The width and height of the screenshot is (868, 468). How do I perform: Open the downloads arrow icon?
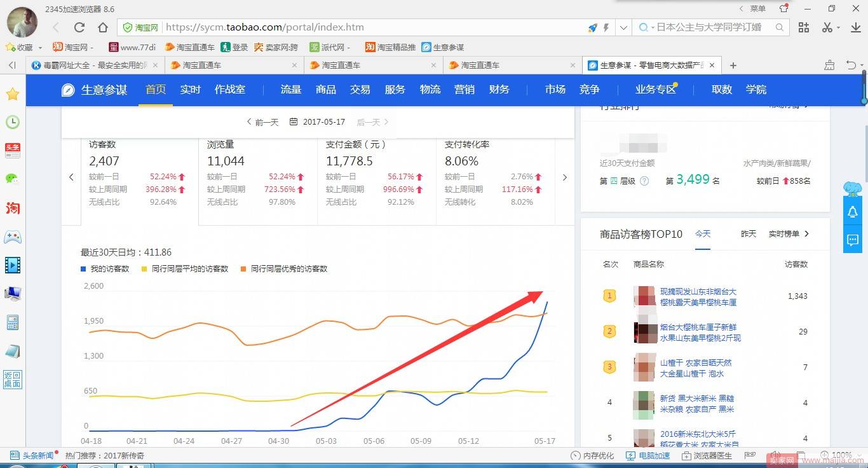855,27
